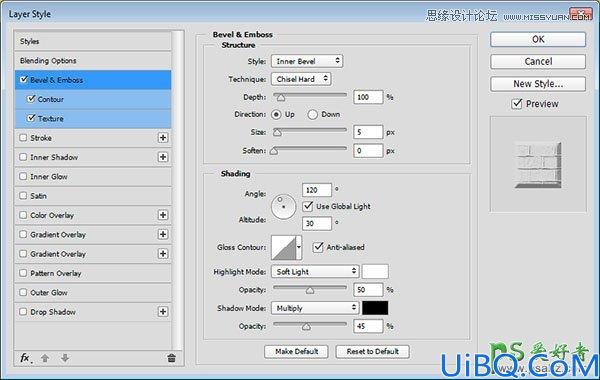Click the Shadow Opacity slider handle
Viewport: 600px width, 380px height.
pos(306,327)
